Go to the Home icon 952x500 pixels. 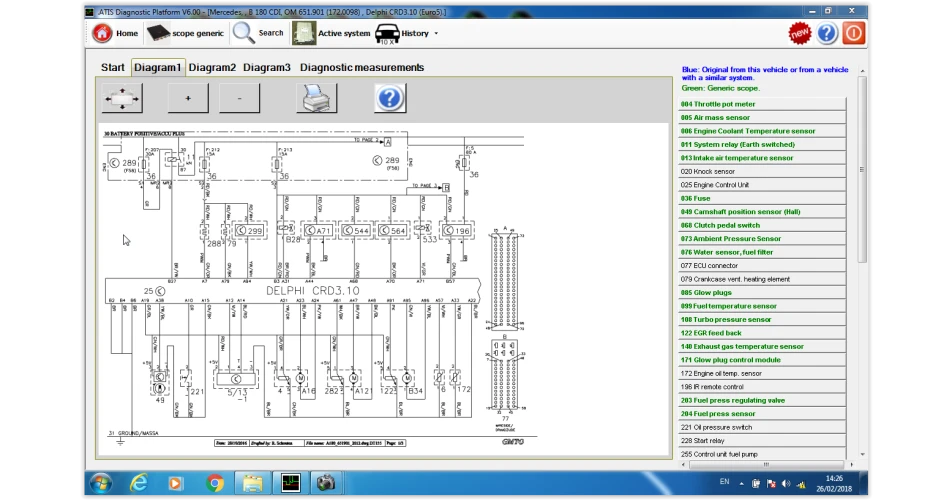coord(102,33)
